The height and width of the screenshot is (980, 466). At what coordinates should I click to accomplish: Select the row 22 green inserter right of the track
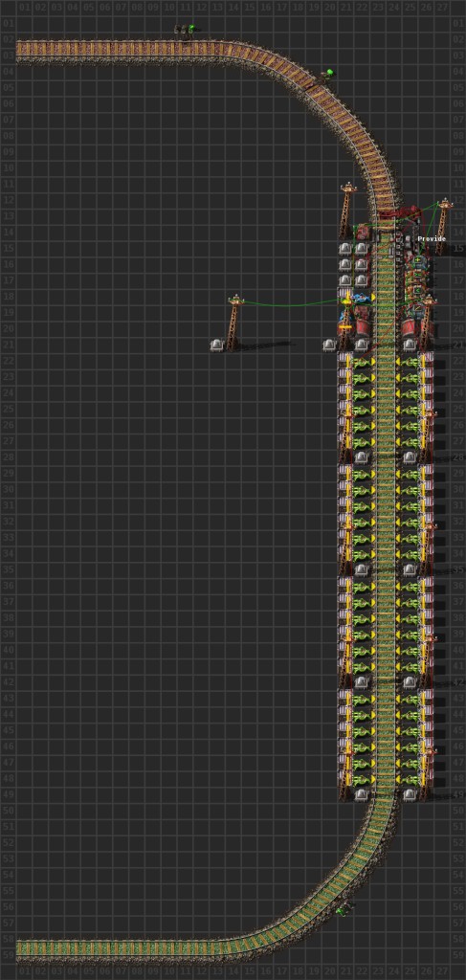pos(410,361)
